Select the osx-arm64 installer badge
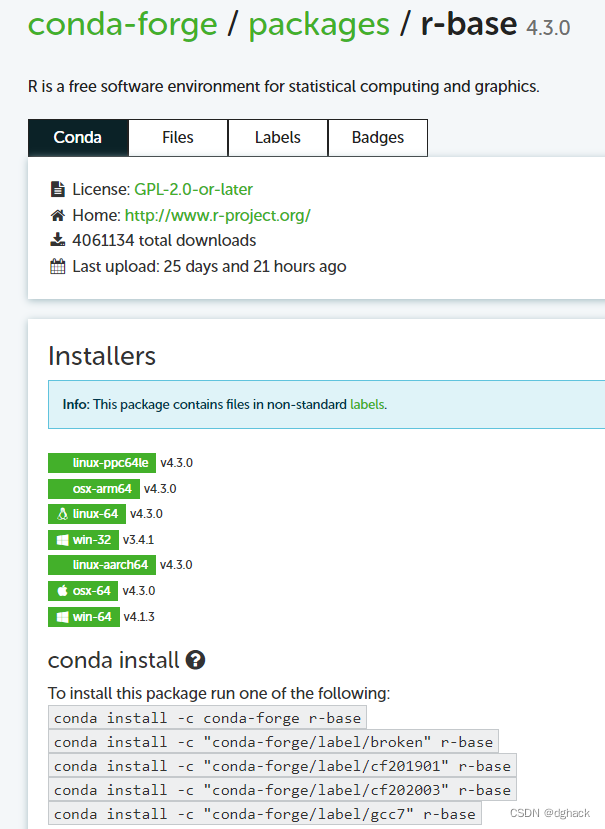The height and width of the screenshot is (829, 605). (93, 488)
